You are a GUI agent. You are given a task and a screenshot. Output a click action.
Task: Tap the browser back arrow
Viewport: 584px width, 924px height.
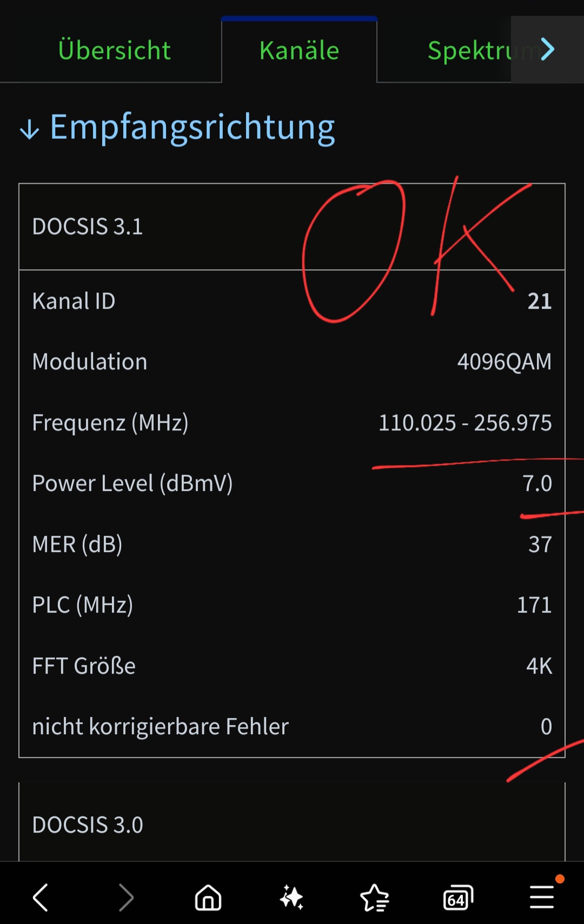coord(41,898)
